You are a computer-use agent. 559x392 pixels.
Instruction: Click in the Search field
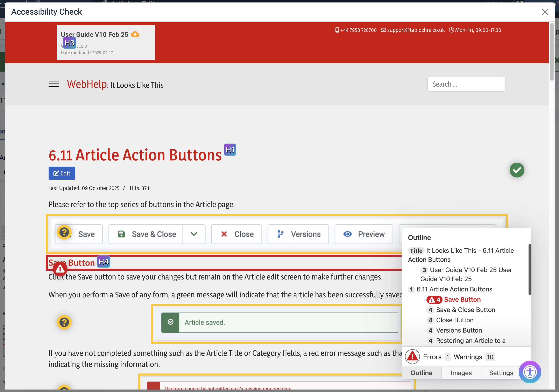click(x=466, y=84)
